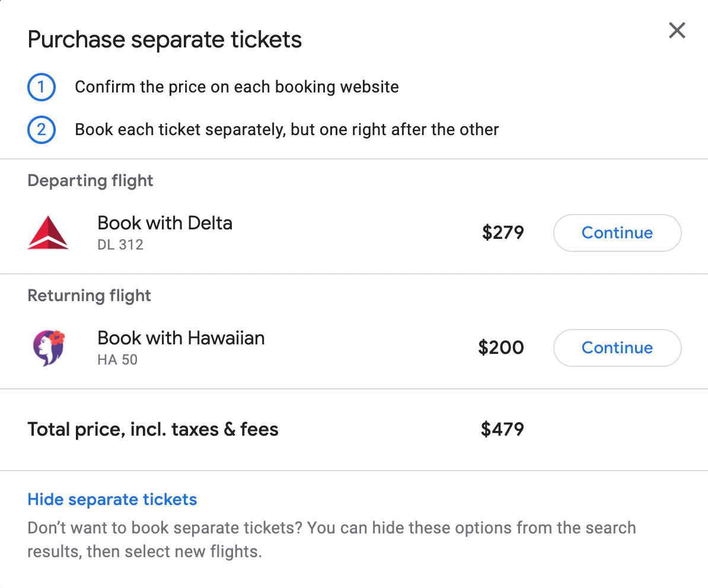708x588 pixels.
Task: Continue booking the Hawaiian returning flight
Action: click(617, 348)
